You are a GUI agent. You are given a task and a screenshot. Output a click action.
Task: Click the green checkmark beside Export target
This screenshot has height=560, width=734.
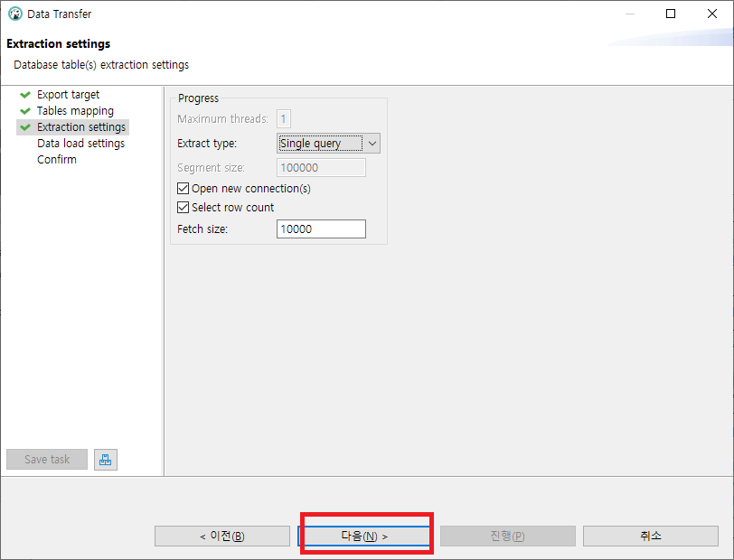point(25,95)
